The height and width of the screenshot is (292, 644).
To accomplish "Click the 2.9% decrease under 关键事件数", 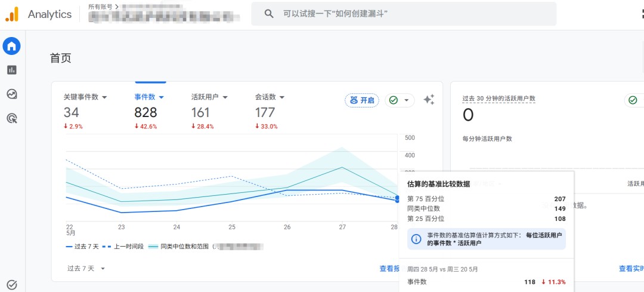I will pyautogui.click(x=73, y=127).
